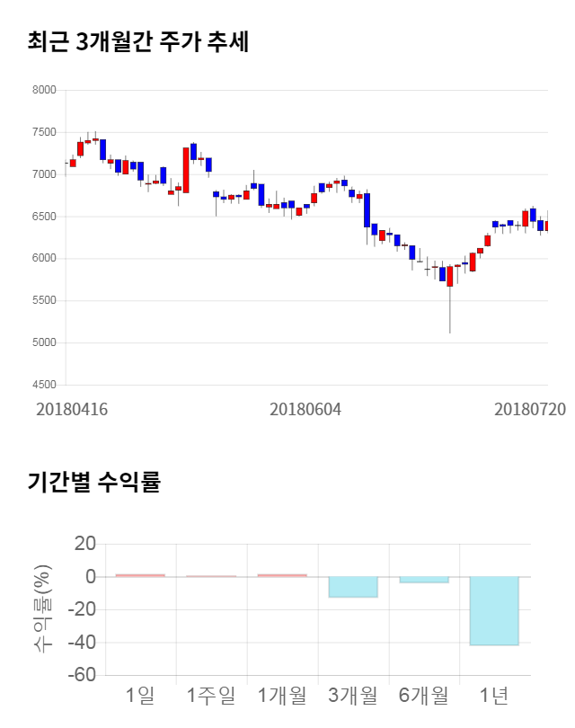Image resolution: width=575 pixels, height=728 pixels.
Task: Click the 3개월 return bar
Action: click(x=352, y=586)
